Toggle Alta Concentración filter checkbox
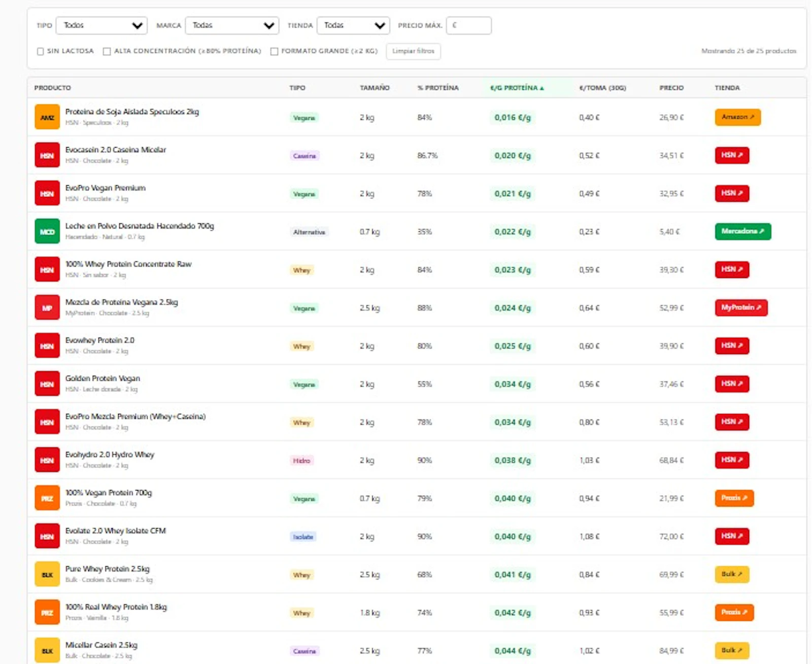Screen dimensions: 812x664 [x=107, y=51]
